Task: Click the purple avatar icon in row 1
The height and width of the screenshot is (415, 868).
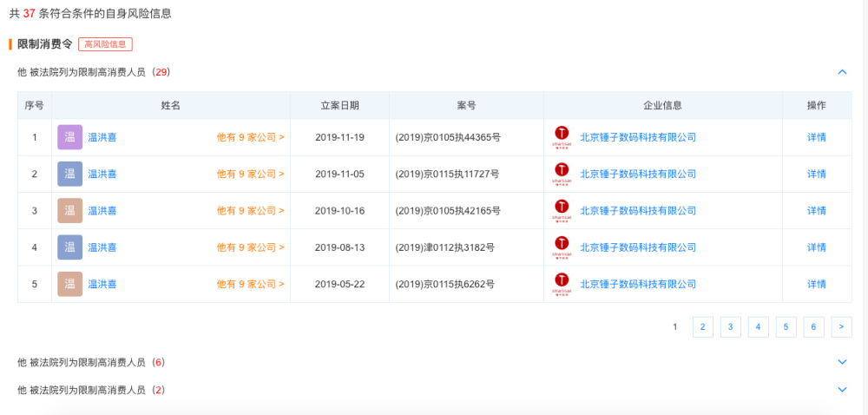Action: pos(69,137)
